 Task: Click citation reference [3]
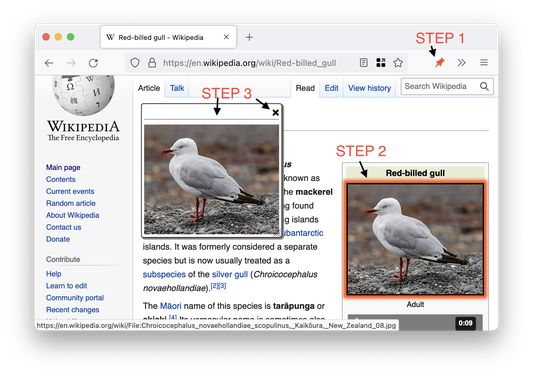click(222, 286)
